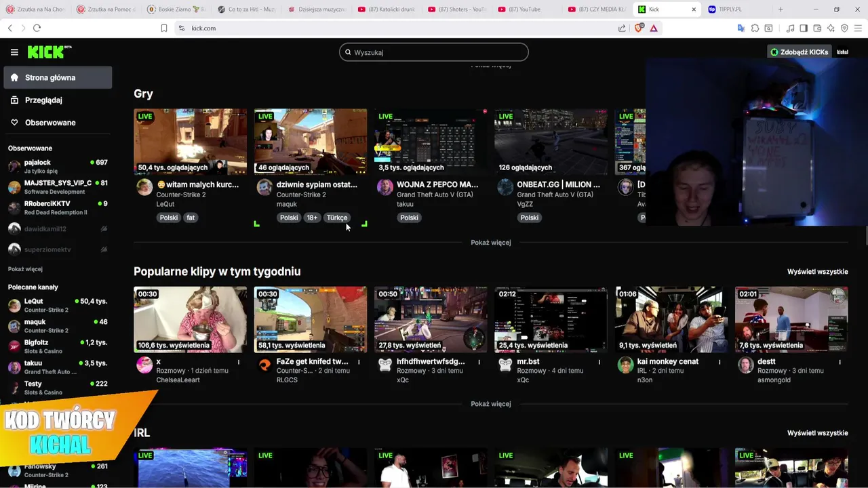Open a new browser tab with plus
The width and height of the screenshot is (868, 488).
(781, 9)
